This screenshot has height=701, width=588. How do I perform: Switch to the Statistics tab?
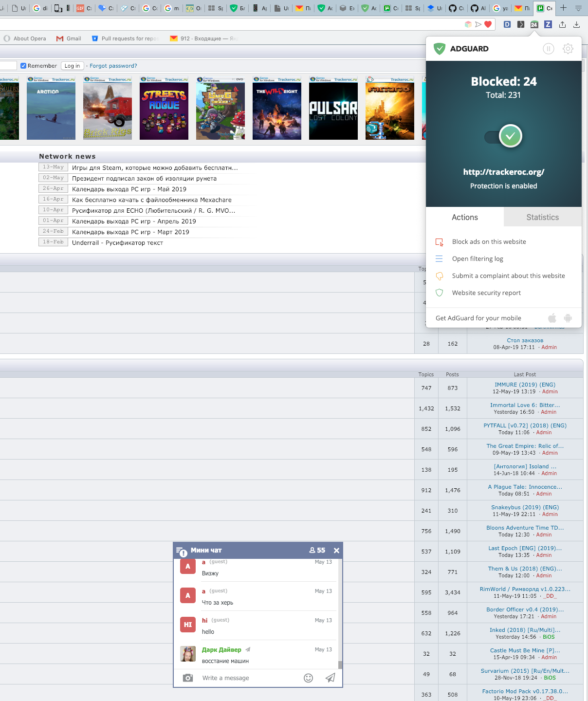pyautogui.click(x=542, y=217)
